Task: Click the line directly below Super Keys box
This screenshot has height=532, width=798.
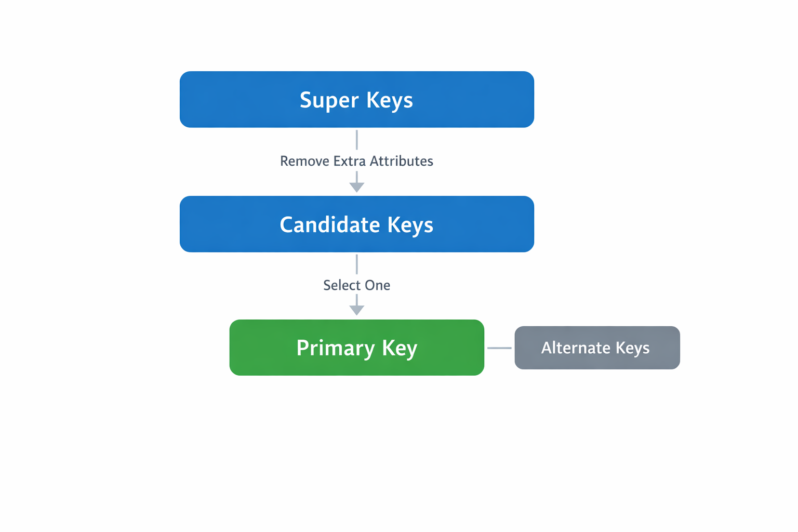Action: (356, 140)
